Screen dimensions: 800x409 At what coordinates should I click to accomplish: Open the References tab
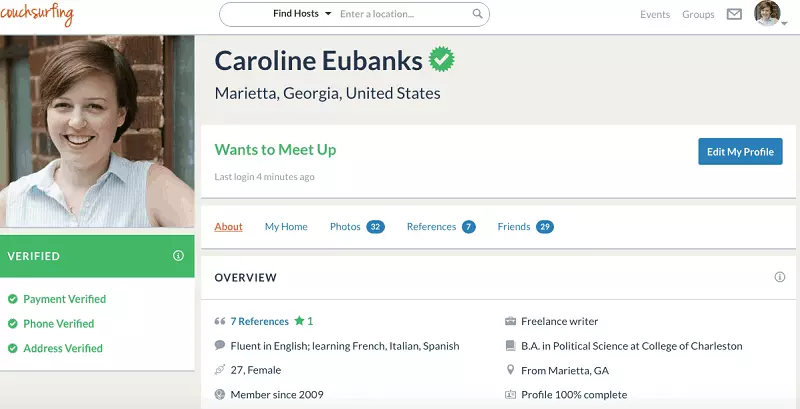pos(441,226)
